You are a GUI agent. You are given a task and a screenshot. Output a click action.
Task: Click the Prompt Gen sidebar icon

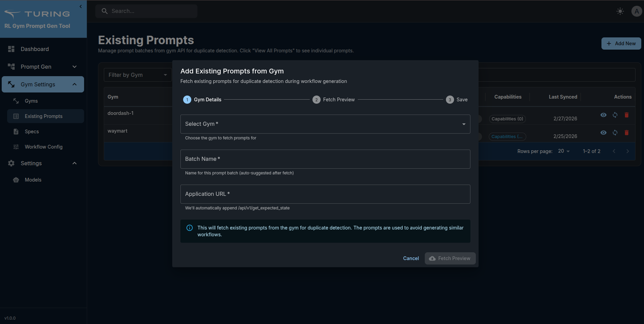[x=11, y=67]
